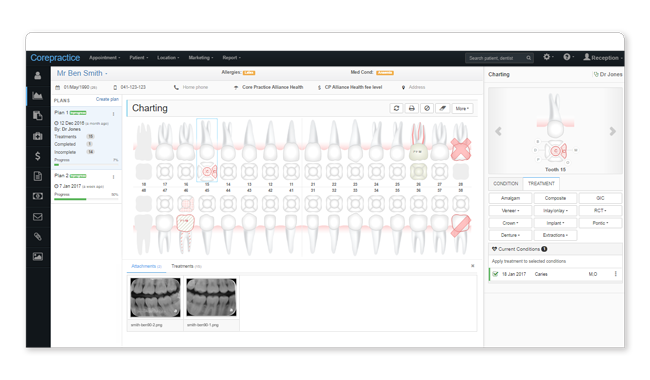Image resolution: width=650 pixels, height=380 pixels.
Task: Go to previous tooth with left arrow
Action: point(498,131)
